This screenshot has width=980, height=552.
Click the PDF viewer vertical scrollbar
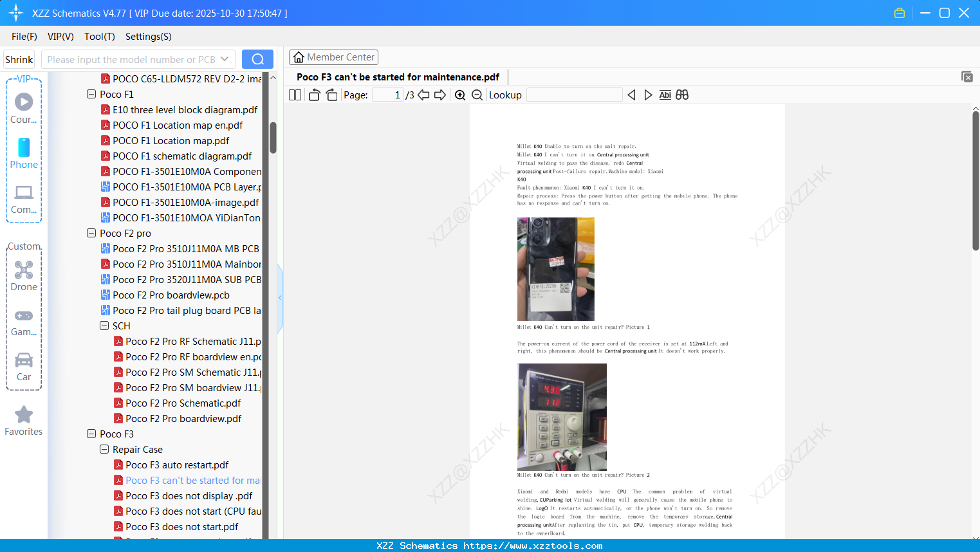[975, 180]
